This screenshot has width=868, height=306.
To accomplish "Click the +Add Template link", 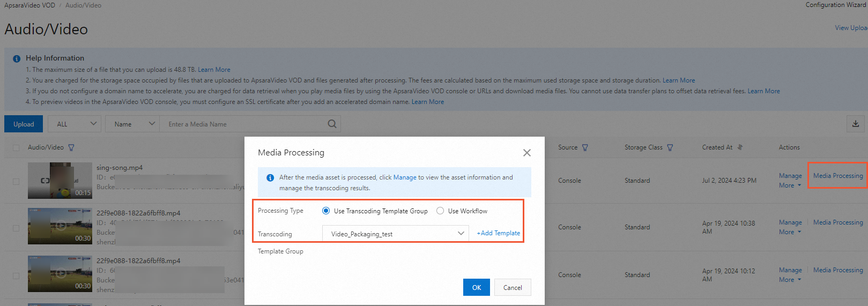I will coord(498,233).
